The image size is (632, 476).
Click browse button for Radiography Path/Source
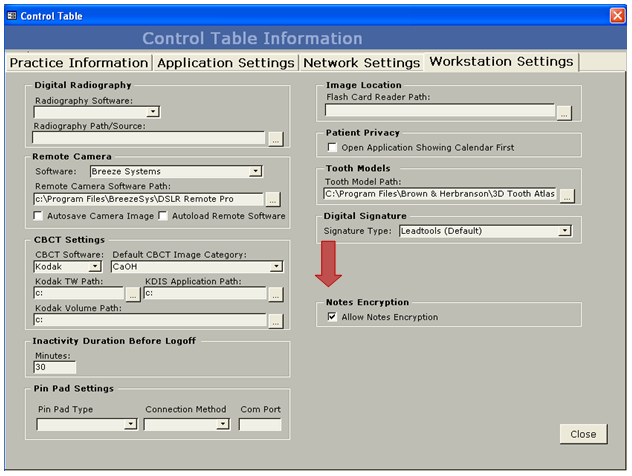[x=275, y=139]
